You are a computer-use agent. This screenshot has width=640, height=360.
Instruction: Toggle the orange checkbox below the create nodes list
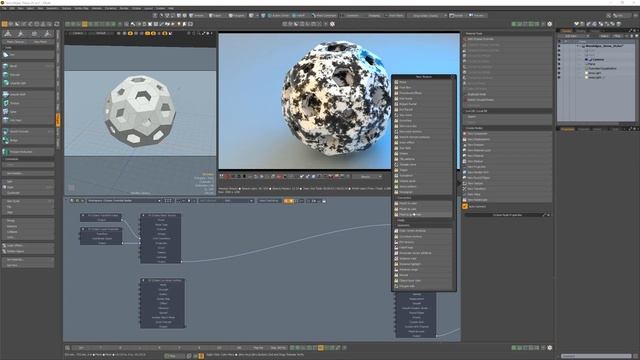coord(465,207)
